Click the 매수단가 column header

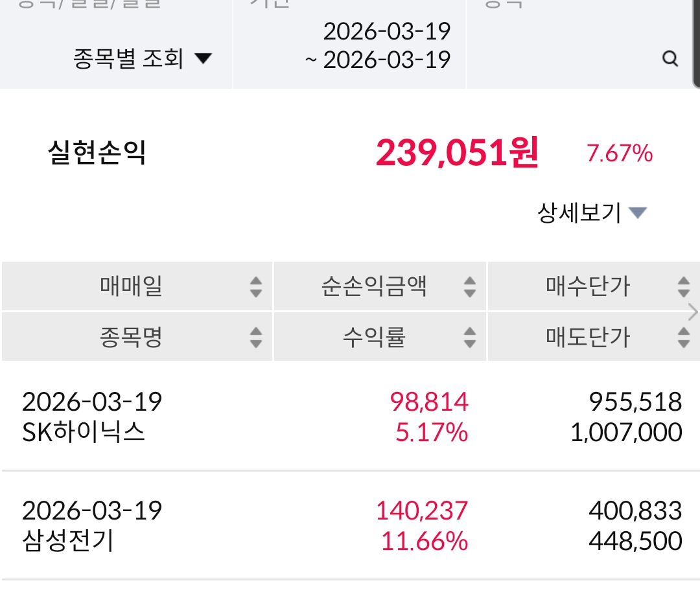(588, 286)
